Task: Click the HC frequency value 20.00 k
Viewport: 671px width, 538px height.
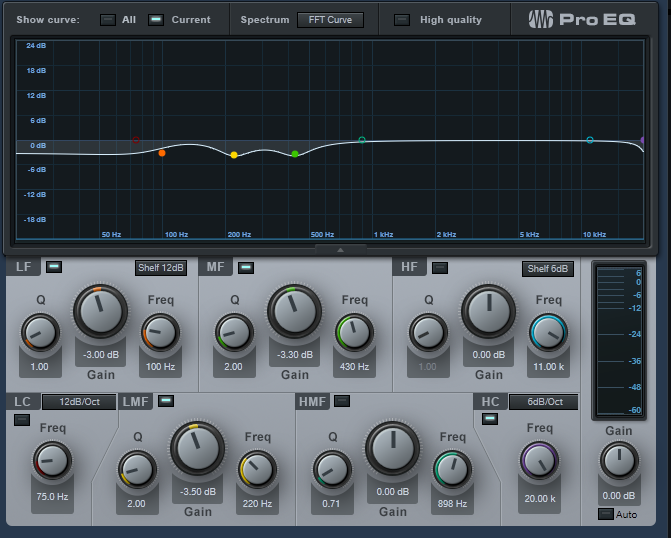Action: 540,499
